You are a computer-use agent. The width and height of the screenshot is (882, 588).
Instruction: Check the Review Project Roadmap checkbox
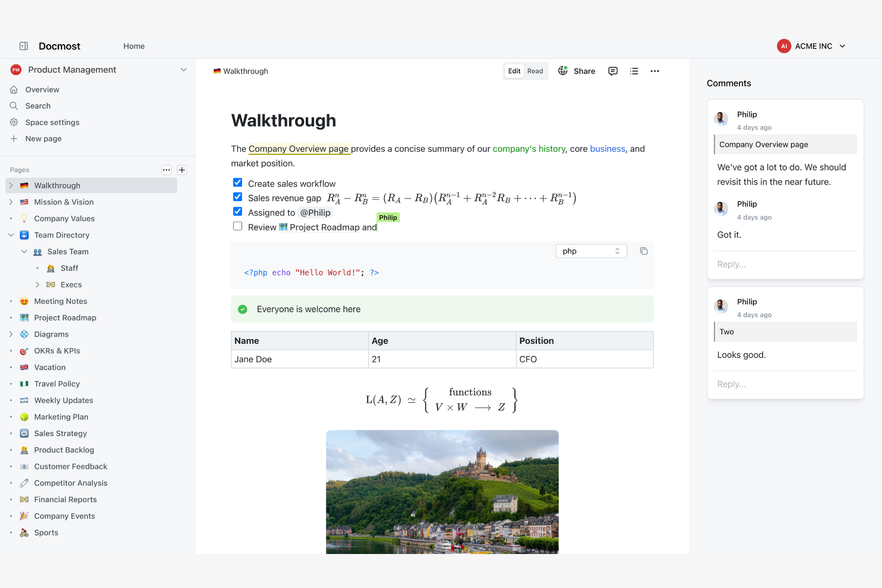[238, 226]
